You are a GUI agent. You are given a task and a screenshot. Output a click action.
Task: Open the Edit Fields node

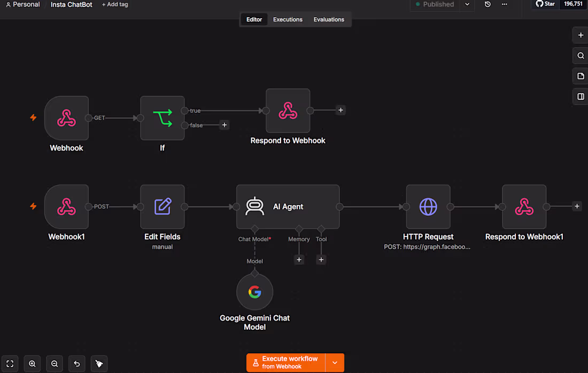pyautogui.click(x=163, y=207)
